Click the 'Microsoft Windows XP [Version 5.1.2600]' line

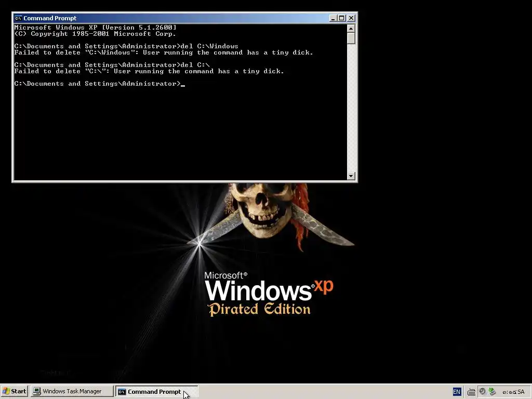[96, 28]
